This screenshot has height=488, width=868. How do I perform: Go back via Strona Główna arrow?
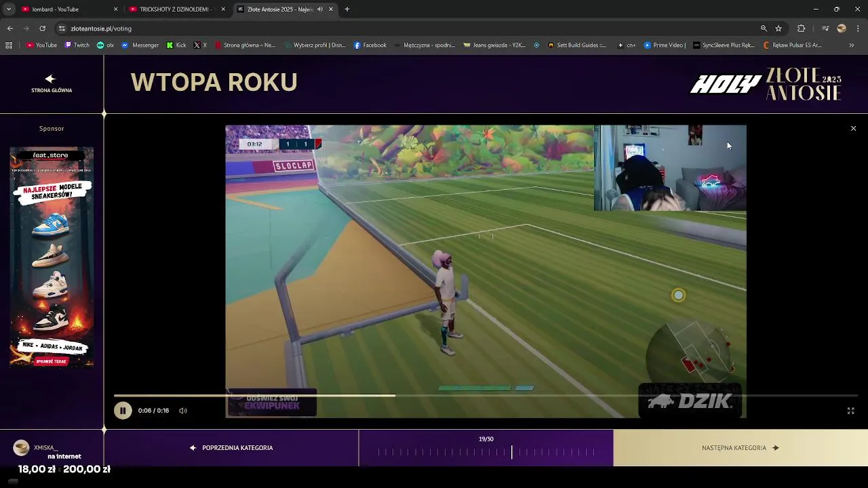click(x=51, y=83)
